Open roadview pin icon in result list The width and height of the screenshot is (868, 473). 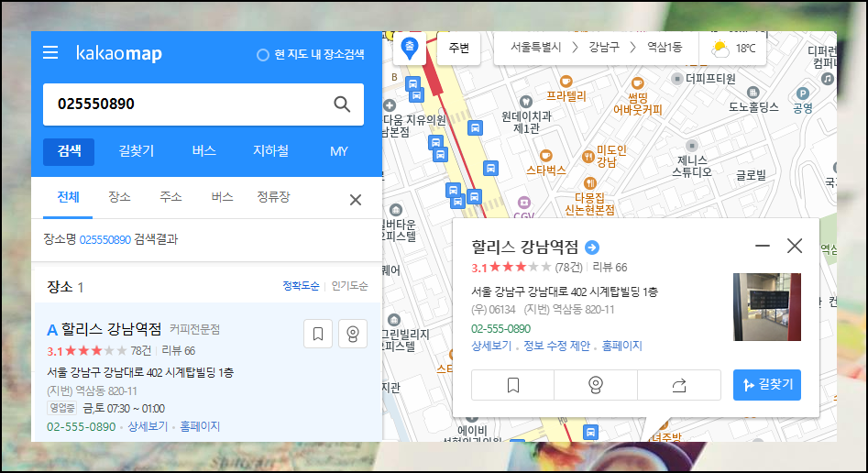353,334
